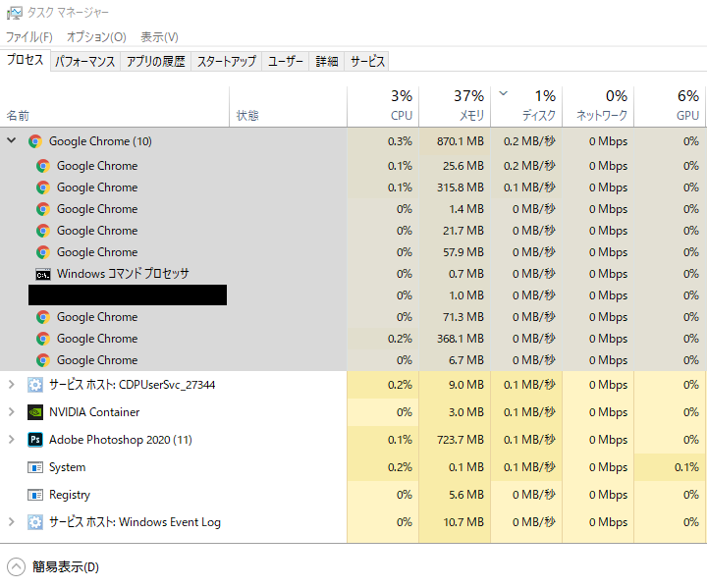707x588 pixels.
Task: Click the CDPUserSvc_27344 service gear icon
Action: click(x=35, y=385)
